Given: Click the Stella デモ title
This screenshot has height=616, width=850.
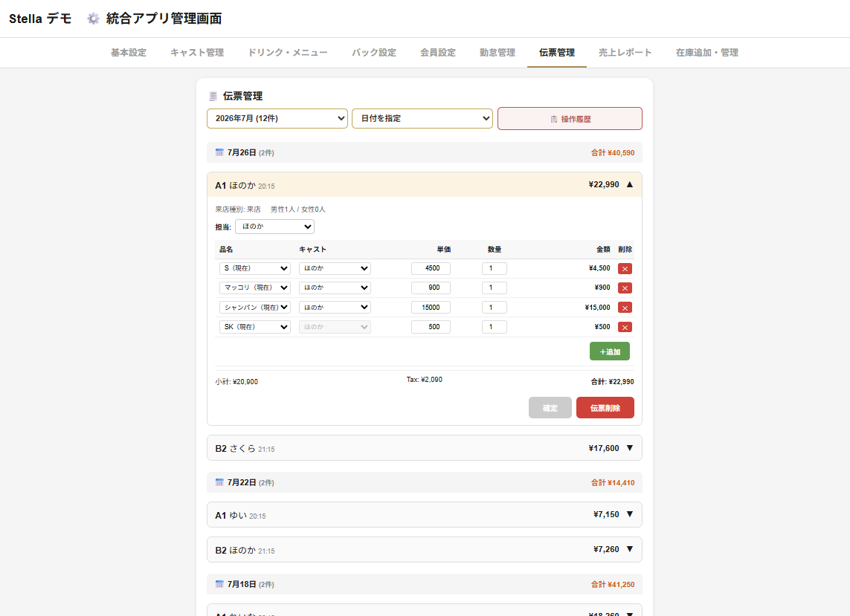Looking at the screenshot, I should coord(40,19).
